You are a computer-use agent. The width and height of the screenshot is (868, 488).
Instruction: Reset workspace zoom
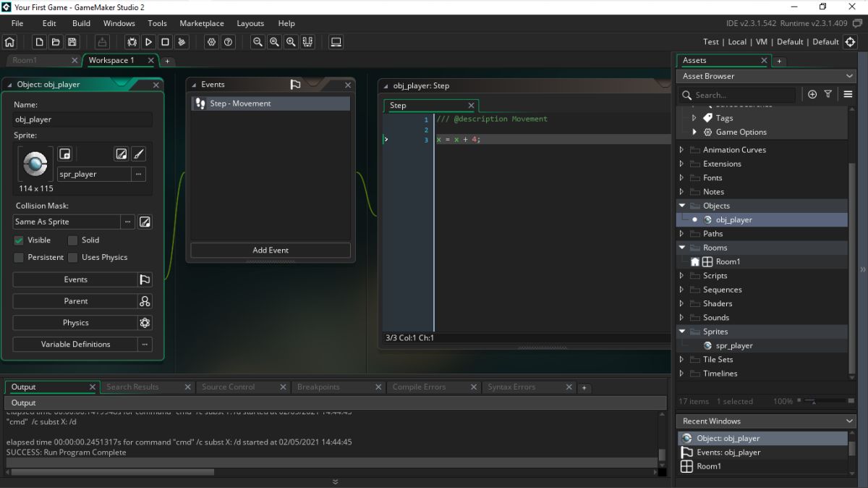point(274,42)
